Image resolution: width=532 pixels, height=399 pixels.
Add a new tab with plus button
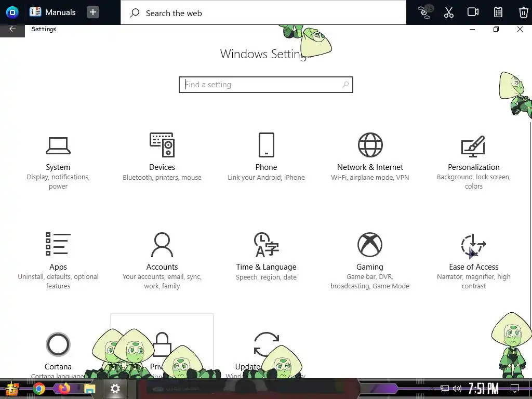pos(93,12)
